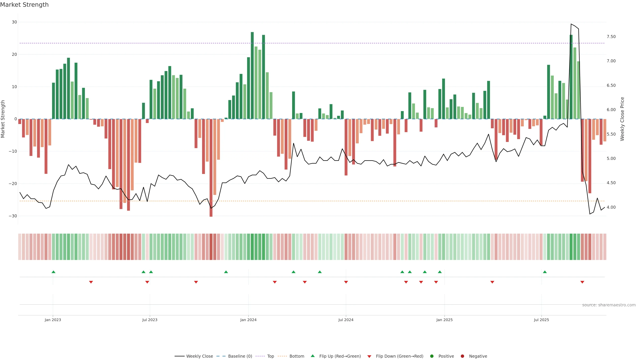The height and width of the screenshot is (362, 644).
Task: Click the dark red Negative circle legend icon
Action: [462, 356]
